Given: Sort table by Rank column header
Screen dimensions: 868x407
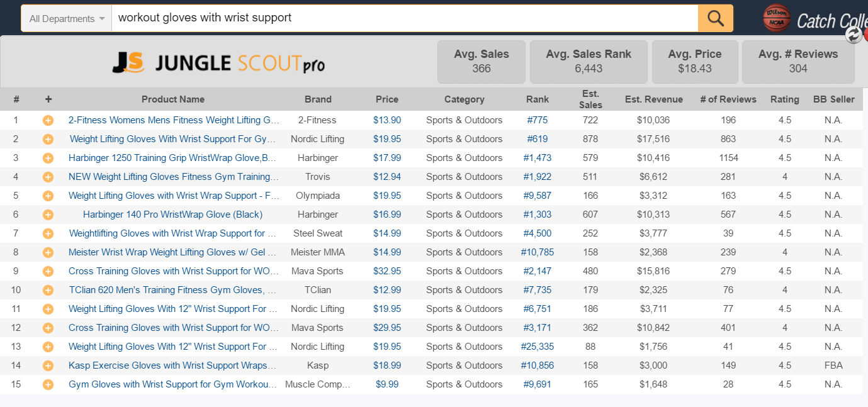Looking at the screenshot, I should click(x=538, y=99).
